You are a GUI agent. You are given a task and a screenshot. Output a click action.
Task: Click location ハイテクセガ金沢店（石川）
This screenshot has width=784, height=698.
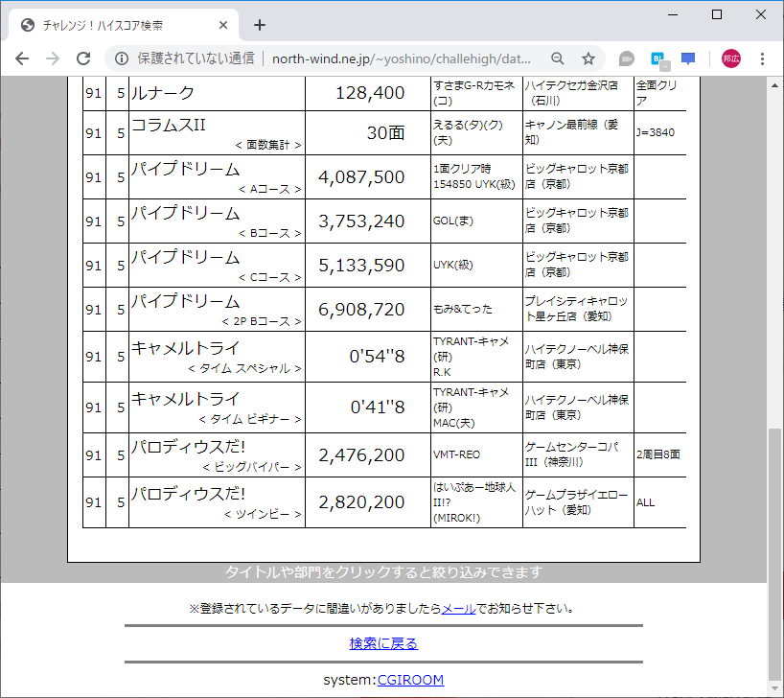tap(571, 93)
